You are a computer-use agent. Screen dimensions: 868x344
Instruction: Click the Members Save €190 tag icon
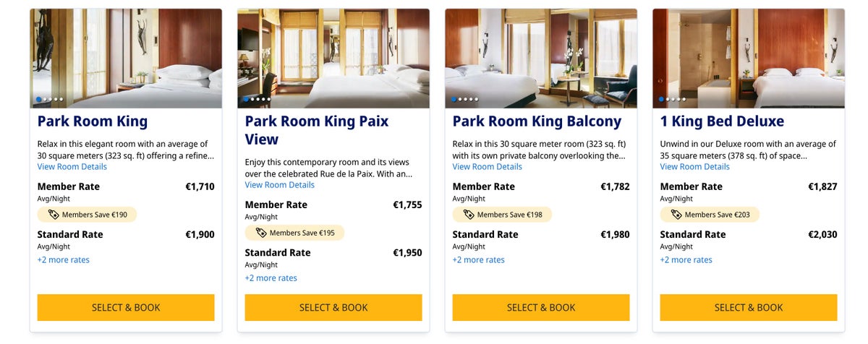coord(54,215)
